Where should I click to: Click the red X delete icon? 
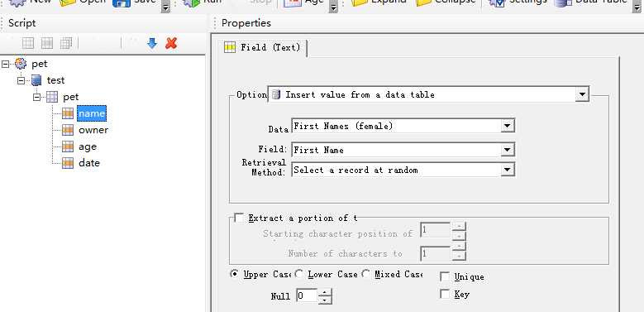click(x=171, y=43)
